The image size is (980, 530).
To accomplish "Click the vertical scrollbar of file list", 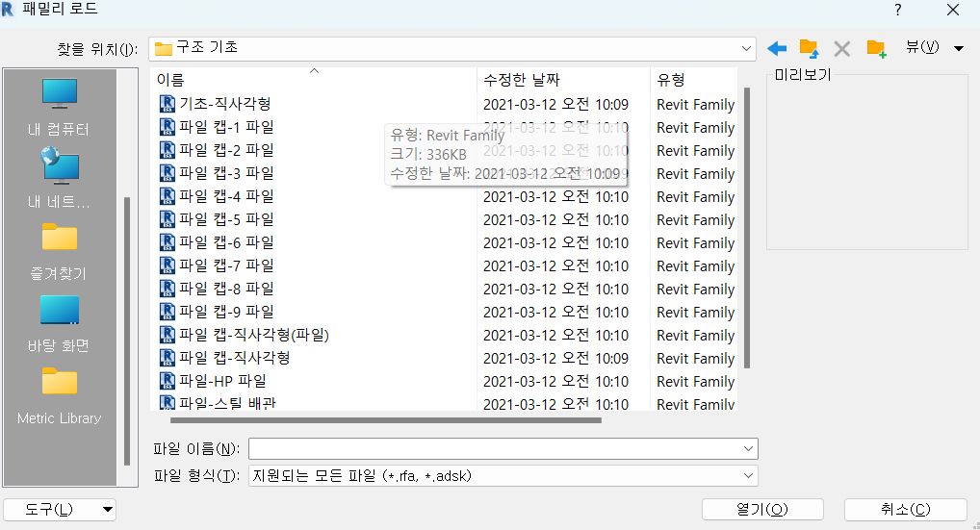I will (747, 229).
